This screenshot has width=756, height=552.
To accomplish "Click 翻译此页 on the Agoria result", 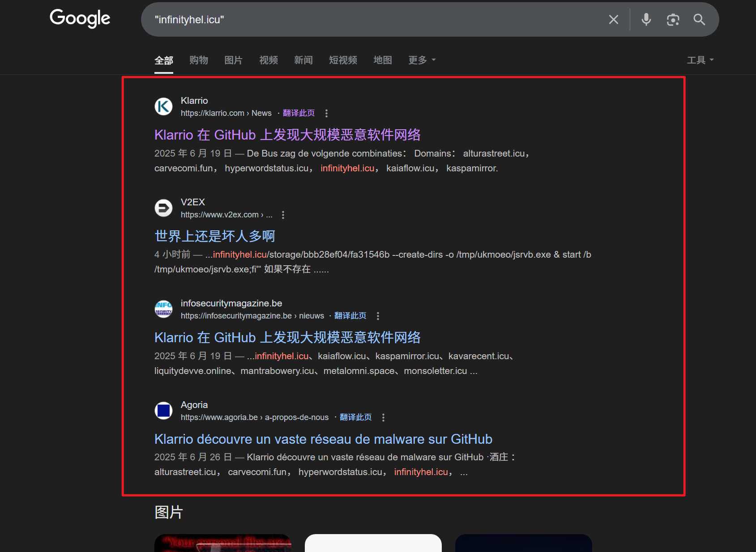I will click(x=355, y=417).
